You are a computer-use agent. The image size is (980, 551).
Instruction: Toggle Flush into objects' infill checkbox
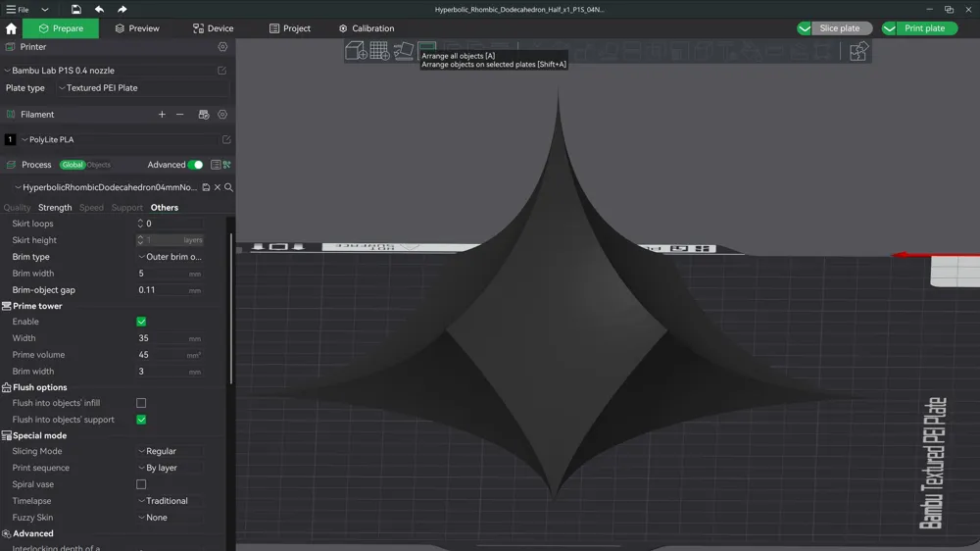tap(141, 403)
